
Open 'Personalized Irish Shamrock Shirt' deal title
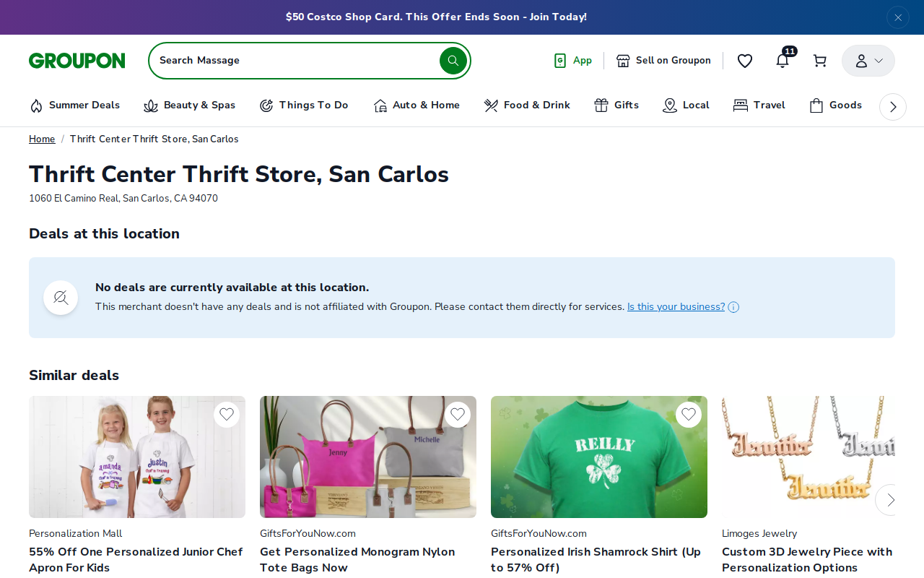pyautogui.click(x=596, y=560)
